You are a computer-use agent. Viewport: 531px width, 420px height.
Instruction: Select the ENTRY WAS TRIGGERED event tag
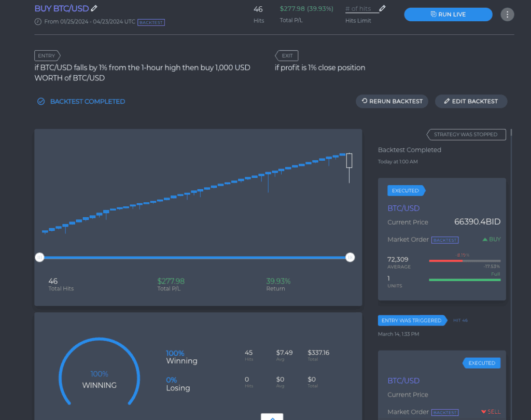[412, 320]
